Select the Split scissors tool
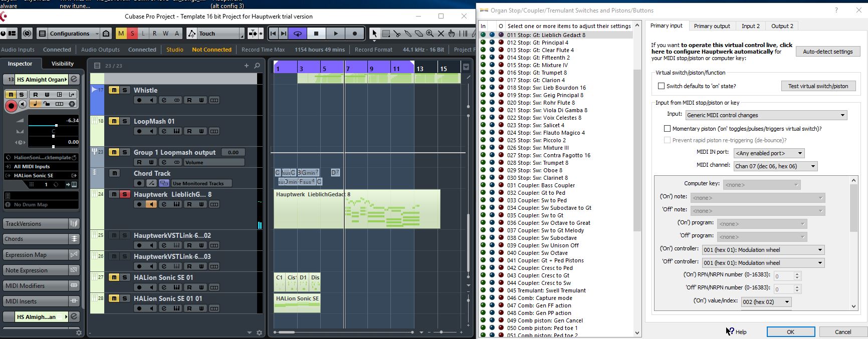 397,34
